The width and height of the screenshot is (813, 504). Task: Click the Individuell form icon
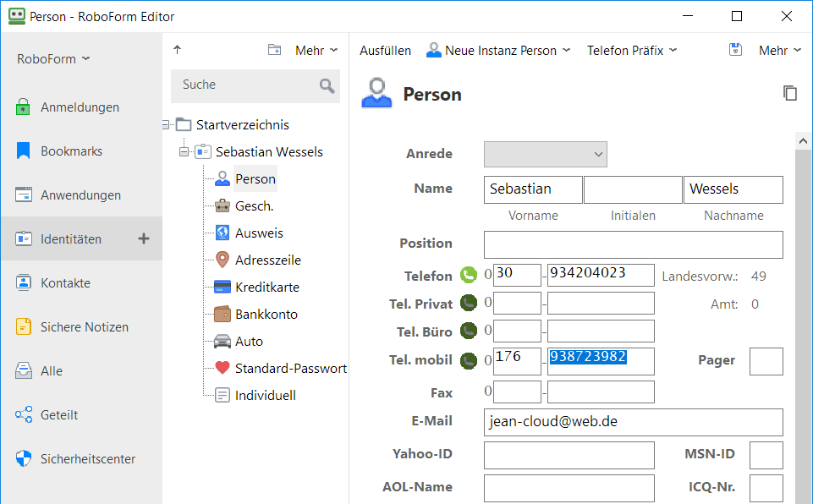222,395
